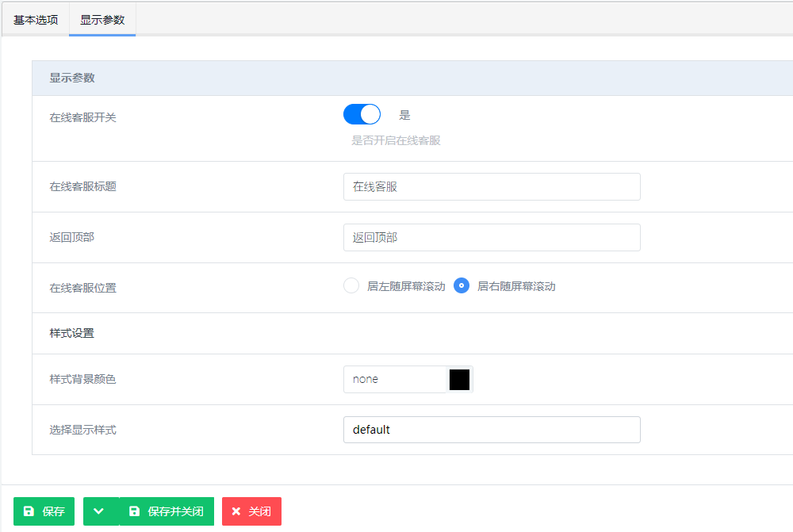Click the 显示参数 section header bar
Screen dimensions: 793x532
point(396,78)
